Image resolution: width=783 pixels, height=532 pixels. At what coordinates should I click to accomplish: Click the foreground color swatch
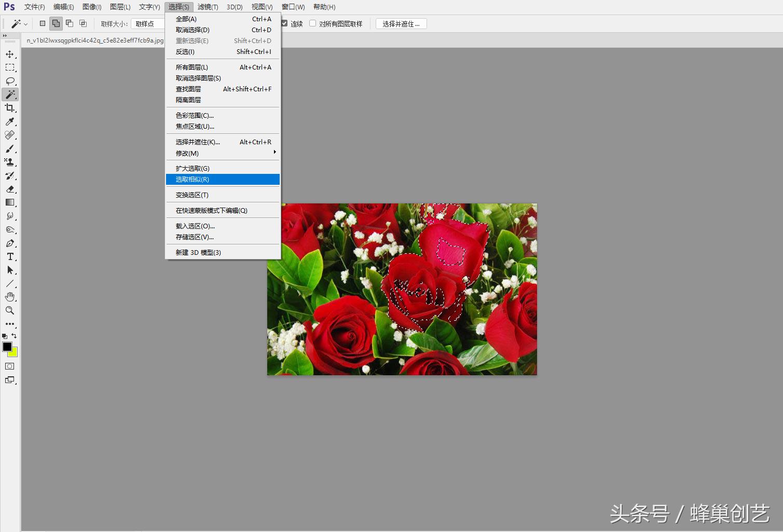(7, 348)
